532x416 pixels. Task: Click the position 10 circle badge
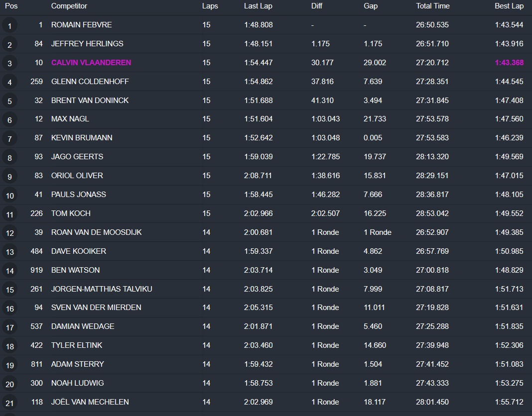click(9, 195)
